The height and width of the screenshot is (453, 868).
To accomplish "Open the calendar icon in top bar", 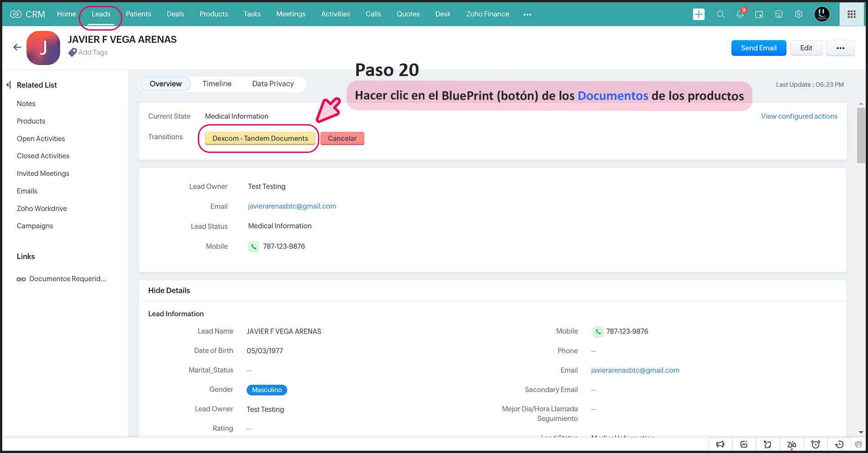I will click(759, 14).
